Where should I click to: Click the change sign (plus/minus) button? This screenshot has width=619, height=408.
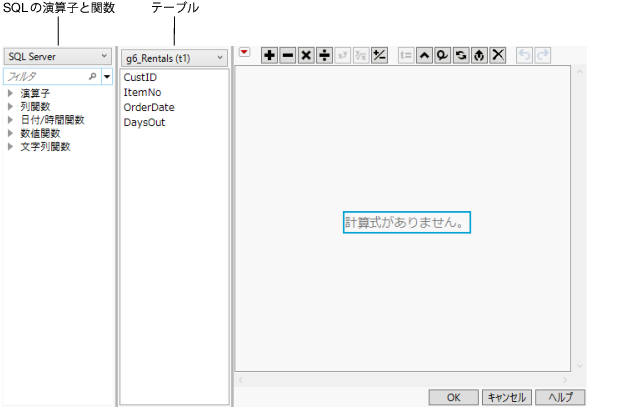point(379,55)
